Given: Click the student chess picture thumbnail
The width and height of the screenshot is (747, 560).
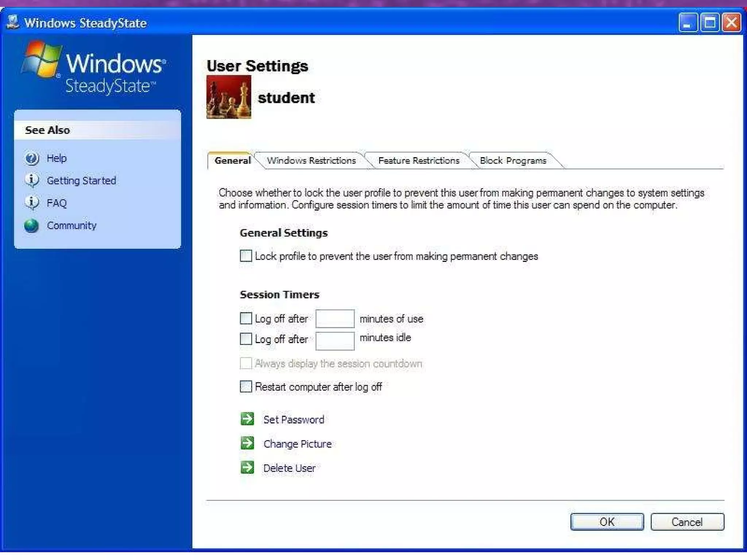Looking at the screenshot, I should 229,97.
